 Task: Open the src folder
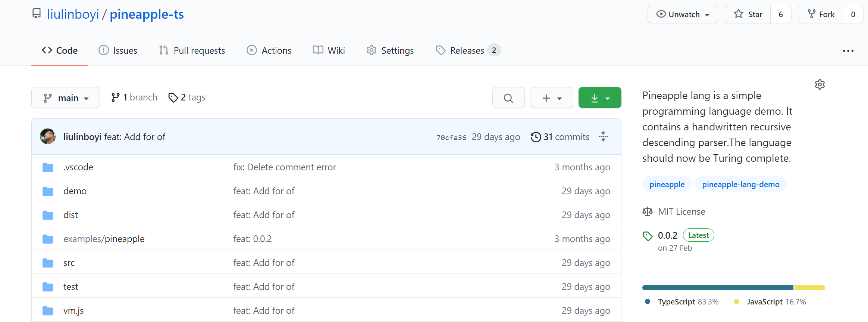69,263
